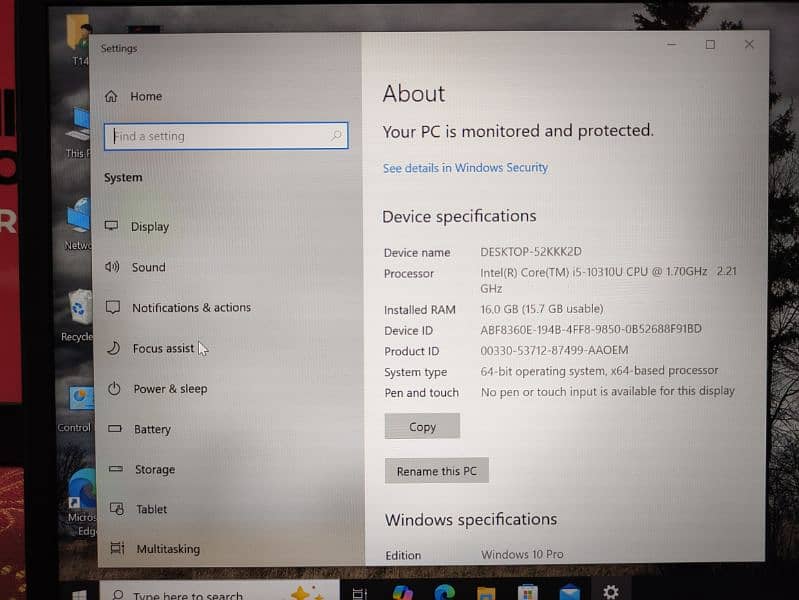Click the Device specifications heading
The width and height of the screenshot is (799, 600).
(x=459, y=216)
